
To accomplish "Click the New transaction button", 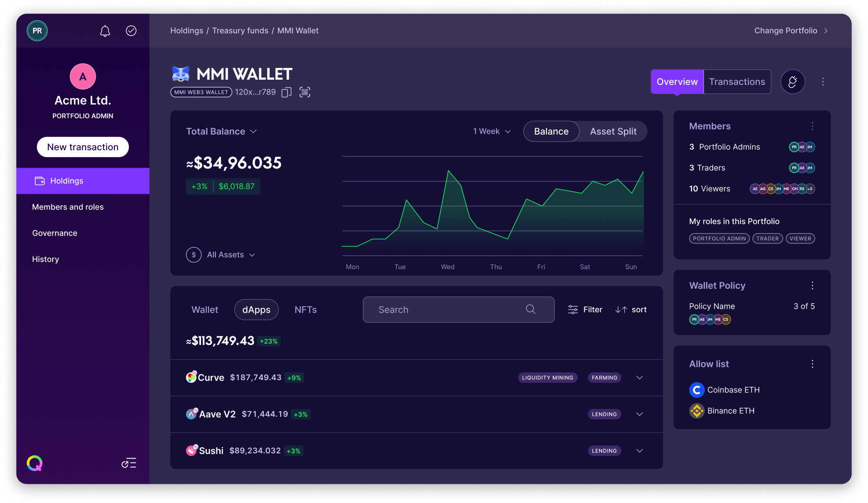I will point(82,147).
